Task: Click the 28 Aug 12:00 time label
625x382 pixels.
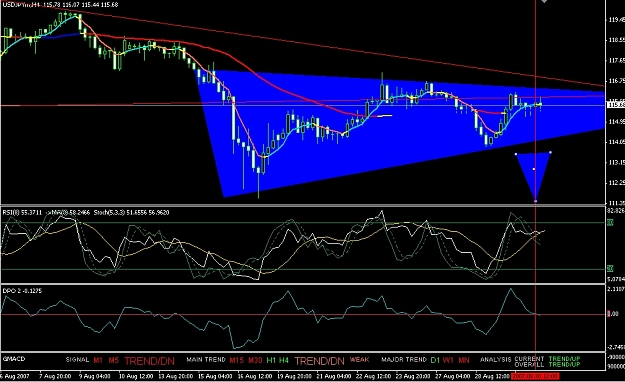Action: 492,376
